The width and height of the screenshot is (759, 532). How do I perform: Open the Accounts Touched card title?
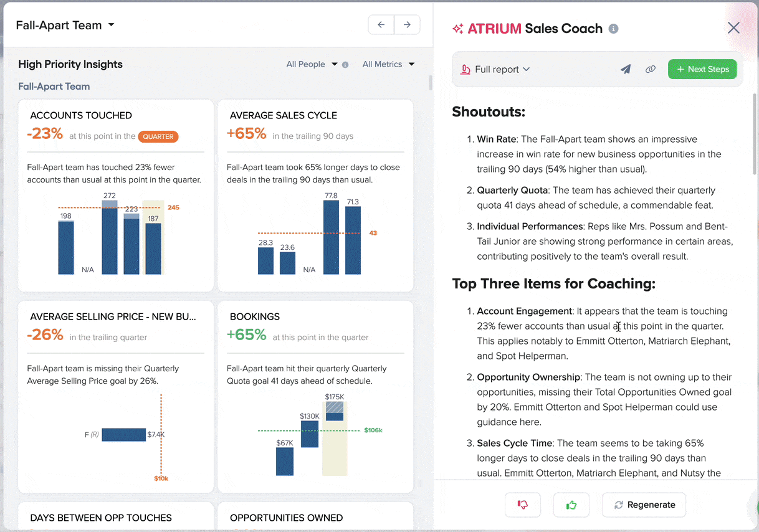[81, 115]
